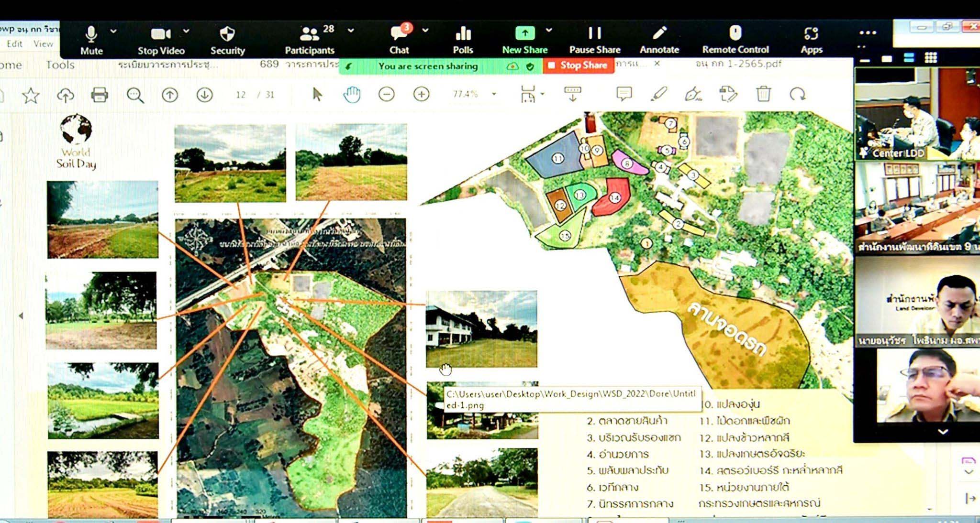Choose the selection arrow tool
Image resolution: width=980 pixels, height=523 pixels.
[317, 94]
